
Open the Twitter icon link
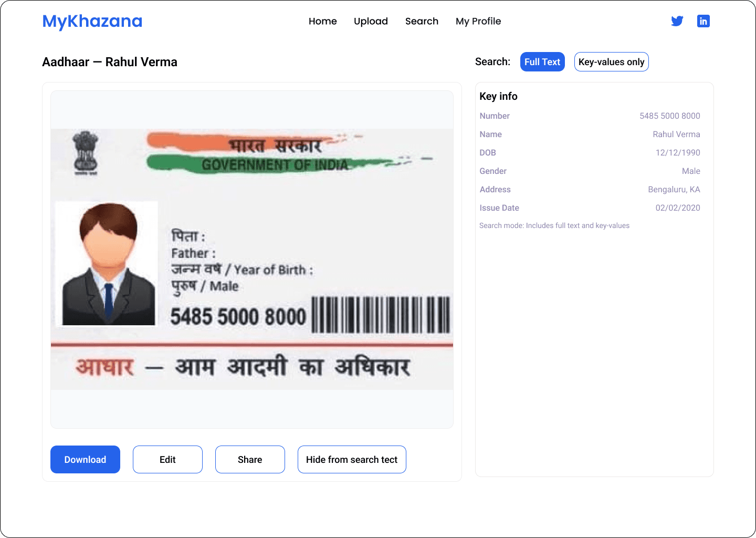coord(677,21)
